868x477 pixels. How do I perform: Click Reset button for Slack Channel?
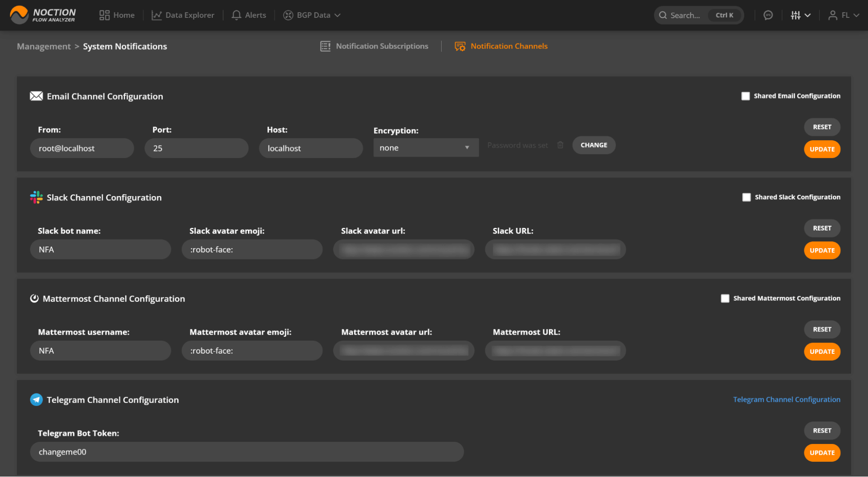pyautogui.click(x=822, y=228)
